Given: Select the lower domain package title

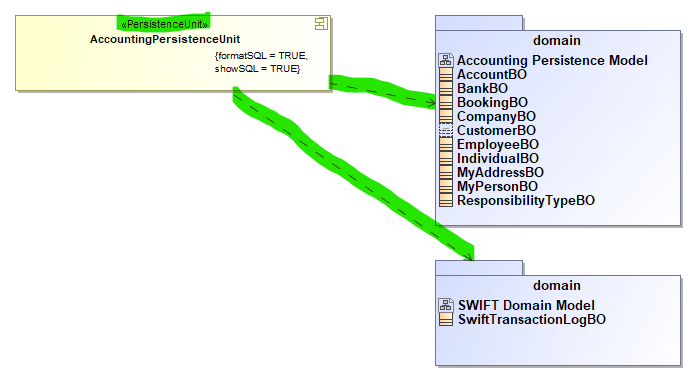Looking at the screenshot, I should [557, 286].
